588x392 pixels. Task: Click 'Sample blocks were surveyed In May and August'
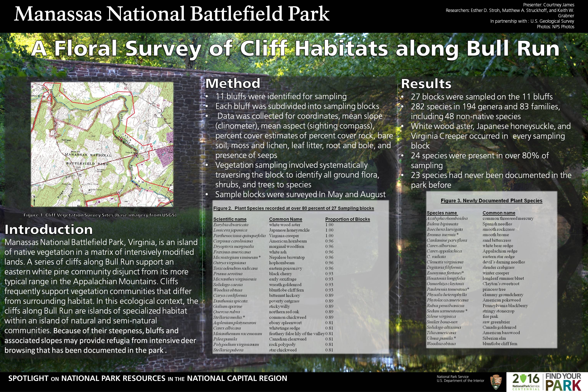coord(300,194)
